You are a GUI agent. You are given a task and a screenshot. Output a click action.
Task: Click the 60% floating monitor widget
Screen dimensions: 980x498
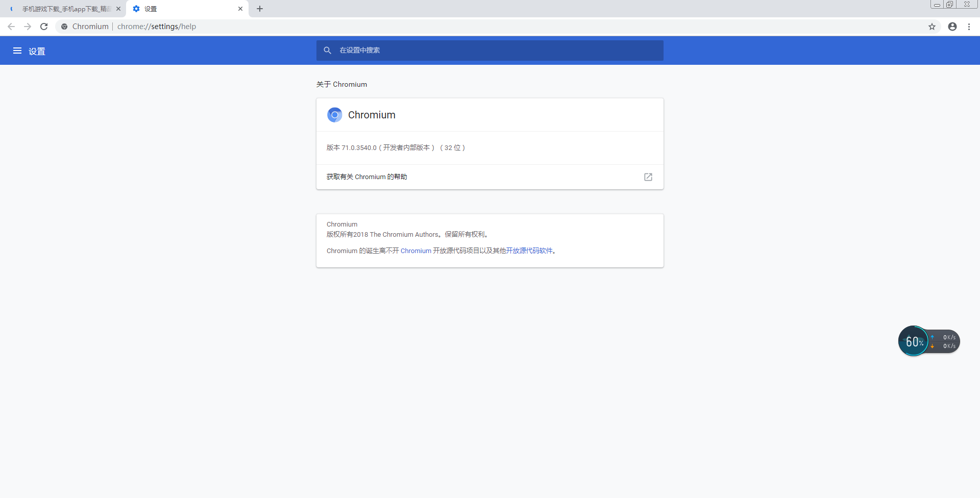[914, 341]
